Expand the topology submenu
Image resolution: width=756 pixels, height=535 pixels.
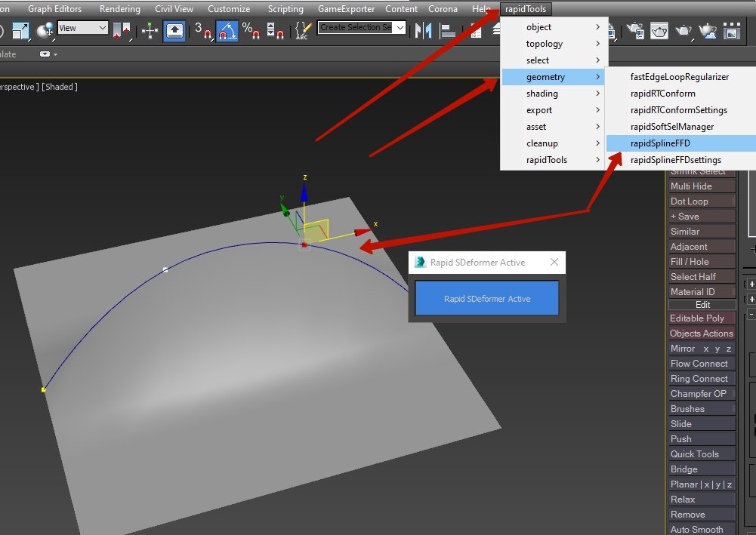(554, 44)
